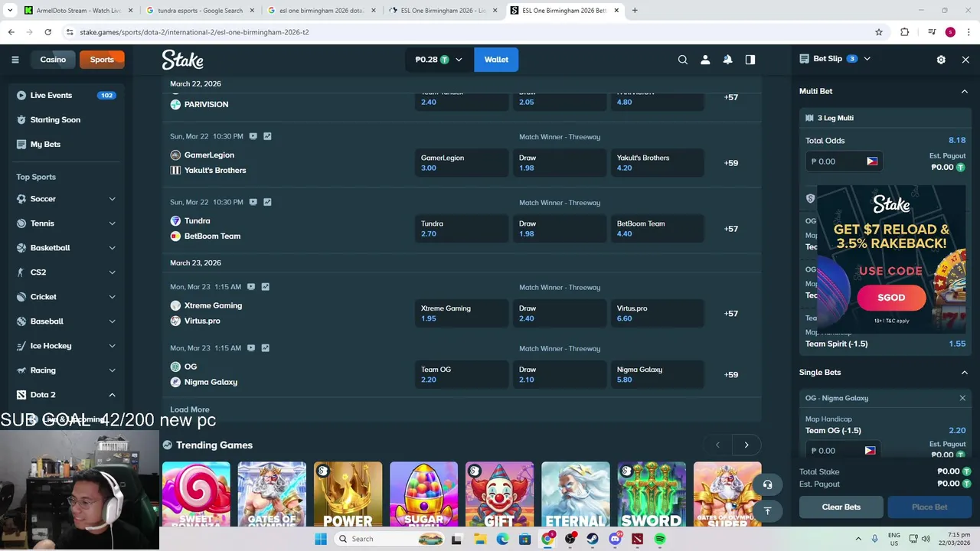Image resolution: width=980 pixels, height=551 pixels.
Task: Expand Basketball in the sidebar
Action: coord(112,248)
